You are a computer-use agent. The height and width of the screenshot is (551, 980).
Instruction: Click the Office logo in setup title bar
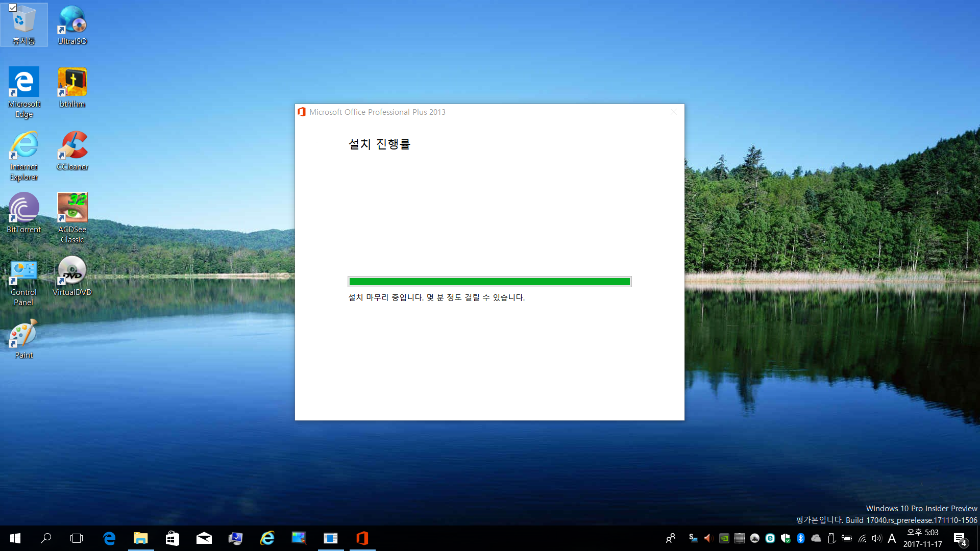click(x=302, y=112)
